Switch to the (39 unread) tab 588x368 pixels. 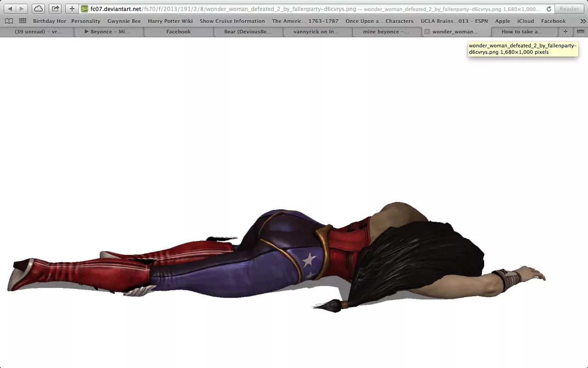[x=38, y=32]
